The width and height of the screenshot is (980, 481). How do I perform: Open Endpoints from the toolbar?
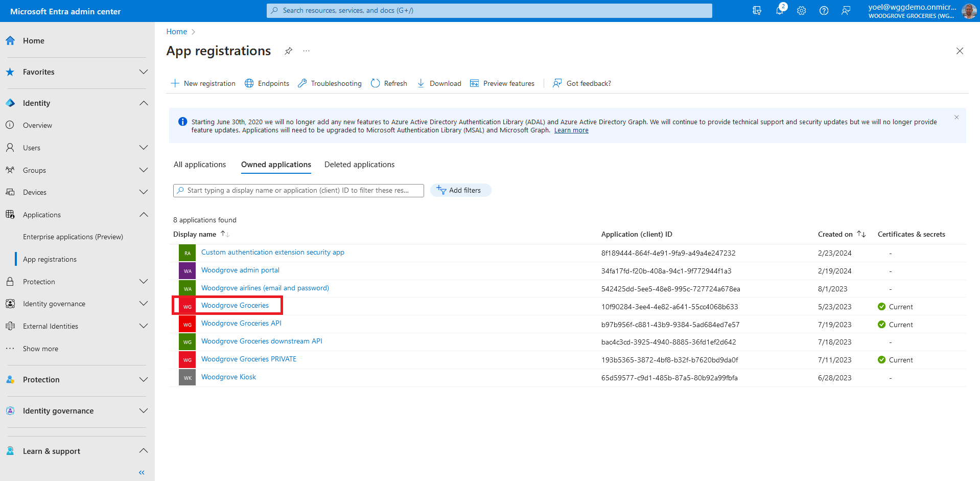coord(267,83)
